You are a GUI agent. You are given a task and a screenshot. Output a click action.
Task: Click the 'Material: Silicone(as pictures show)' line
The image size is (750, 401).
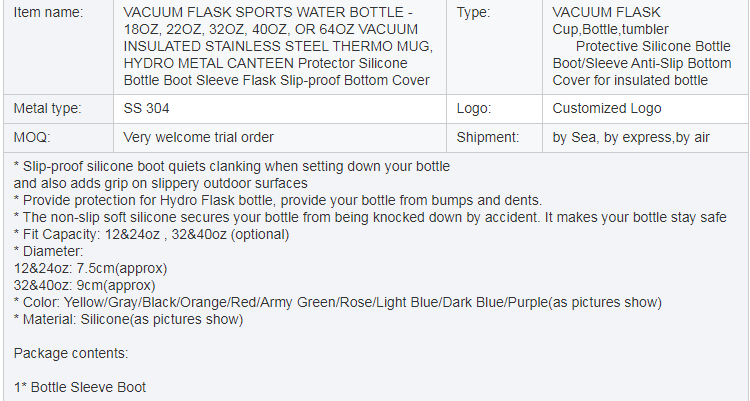[128, 320]
